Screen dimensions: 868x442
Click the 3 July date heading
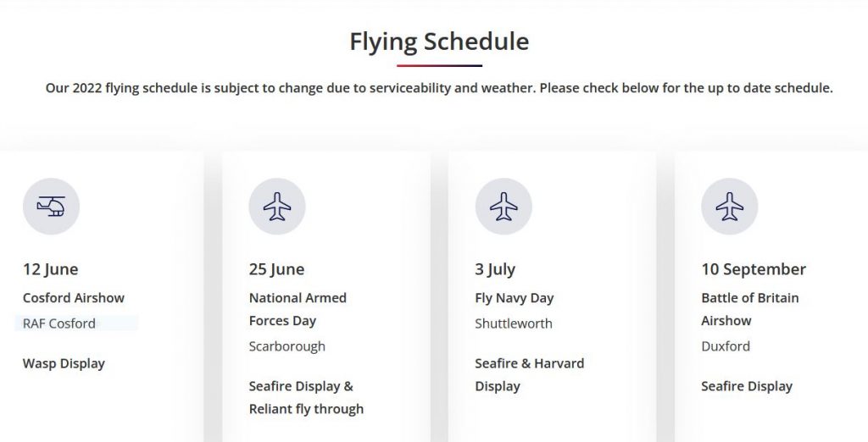click(495, 269)
